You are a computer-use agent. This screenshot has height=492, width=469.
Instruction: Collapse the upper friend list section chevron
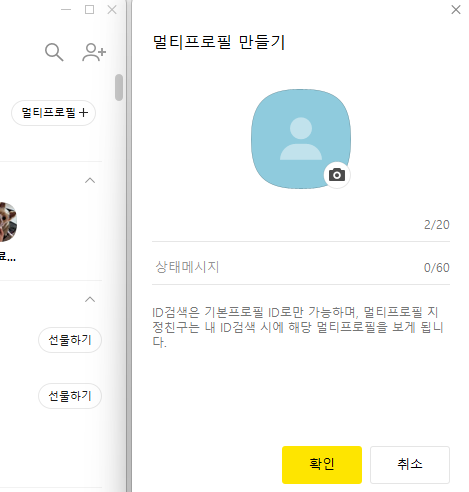(90, 181)
